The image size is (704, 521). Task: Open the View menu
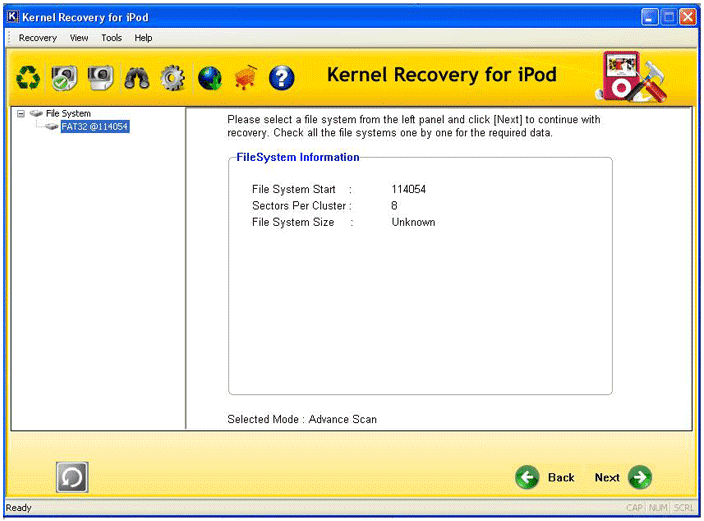coord(79,38)
